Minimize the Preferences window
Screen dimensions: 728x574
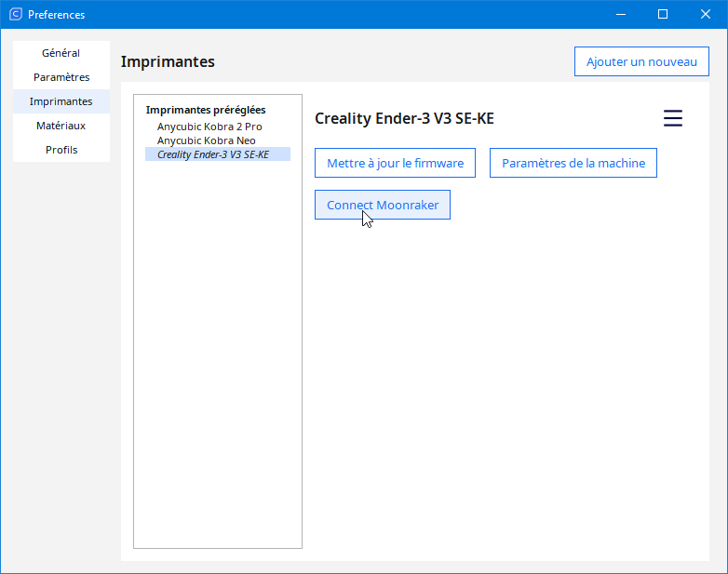[x=621, y=14]
